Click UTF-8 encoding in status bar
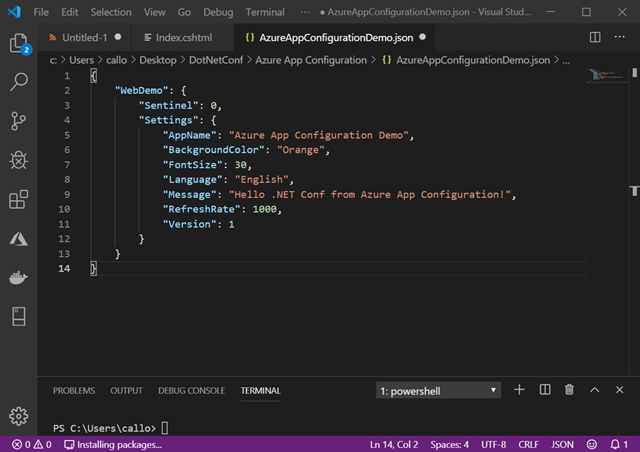This screenshot has width=640, height=452. click(x=493, y=444)
